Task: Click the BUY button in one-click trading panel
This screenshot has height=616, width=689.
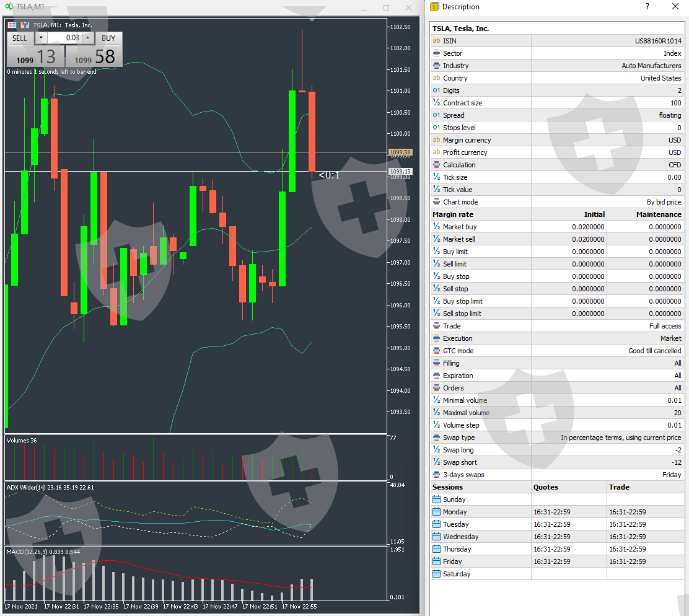Action: 108,38
